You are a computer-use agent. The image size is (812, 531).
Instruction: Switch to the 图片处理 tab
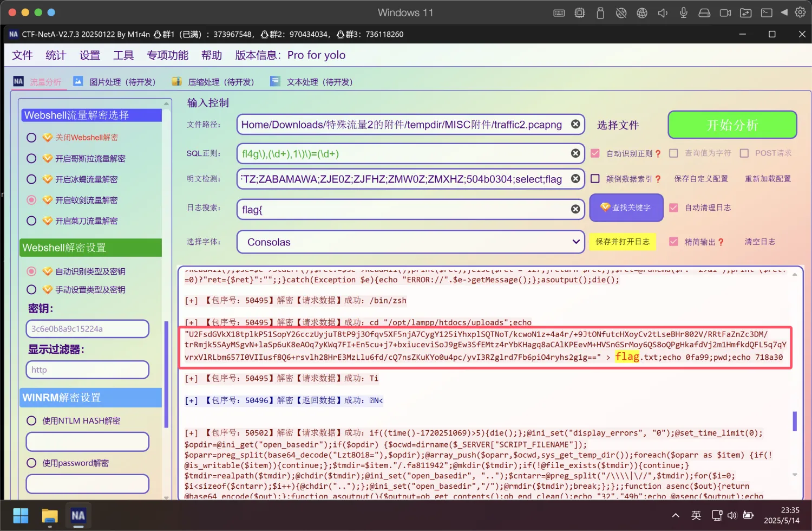tap(115, 82)
